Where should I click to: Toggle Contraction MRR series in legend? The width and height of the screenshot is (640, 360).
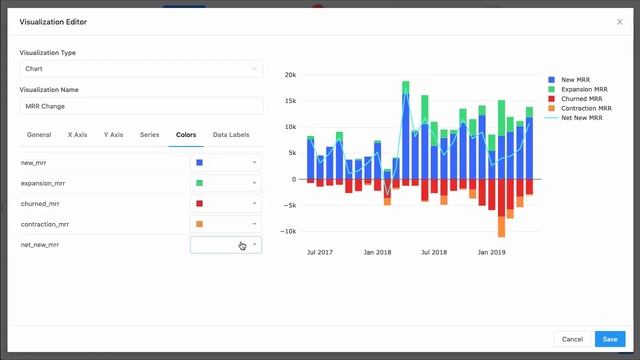point(580,108)
